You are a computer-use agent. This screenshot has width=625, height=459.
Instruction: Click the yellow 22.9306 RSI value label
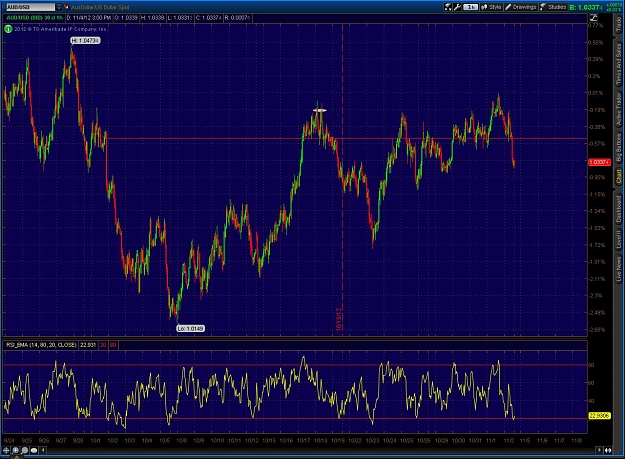point(599,416)
